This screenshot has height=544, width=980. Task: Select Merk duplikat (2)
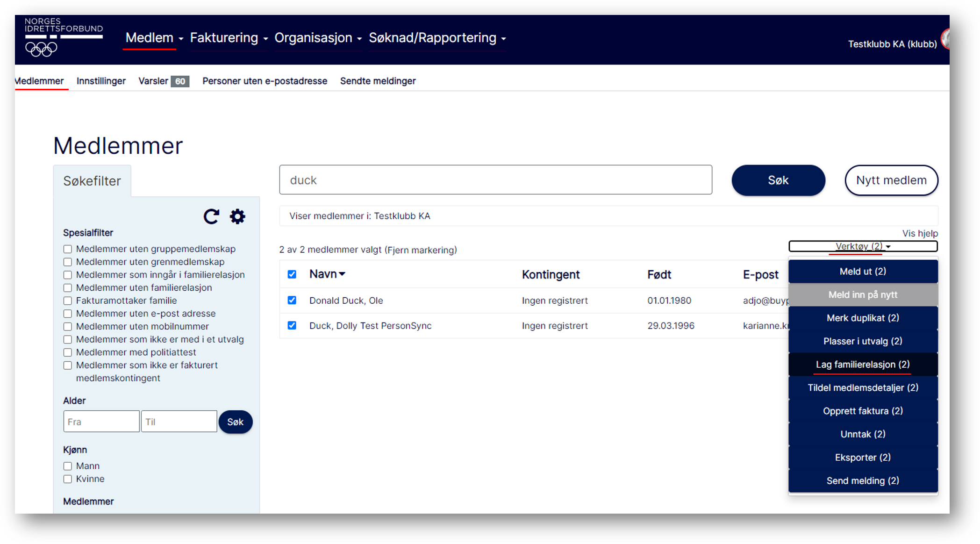click(x=863, y=318)
